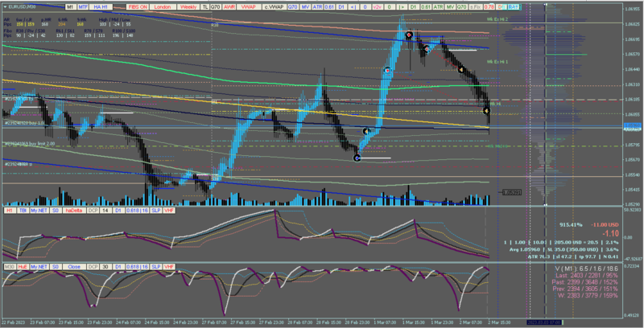Click the greyed M30 timeframe button
The width and height of the screenshot is (644, 328).
(10, 267)
